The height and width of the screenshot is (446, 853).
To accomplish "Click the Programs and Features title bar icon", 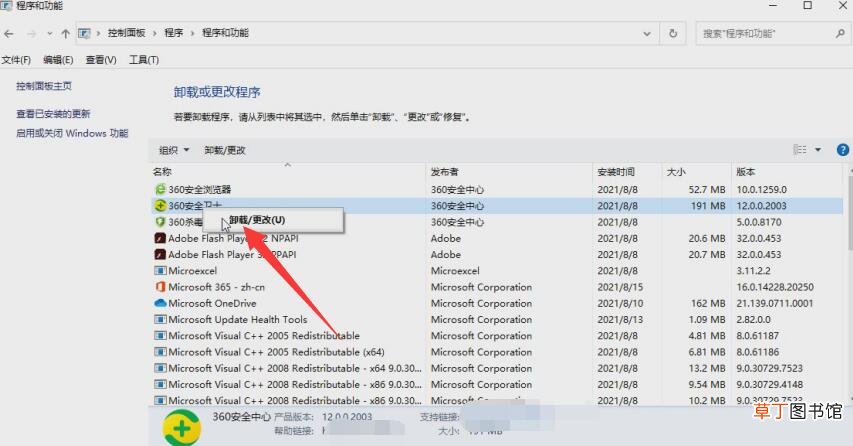I will click(6, 5).
